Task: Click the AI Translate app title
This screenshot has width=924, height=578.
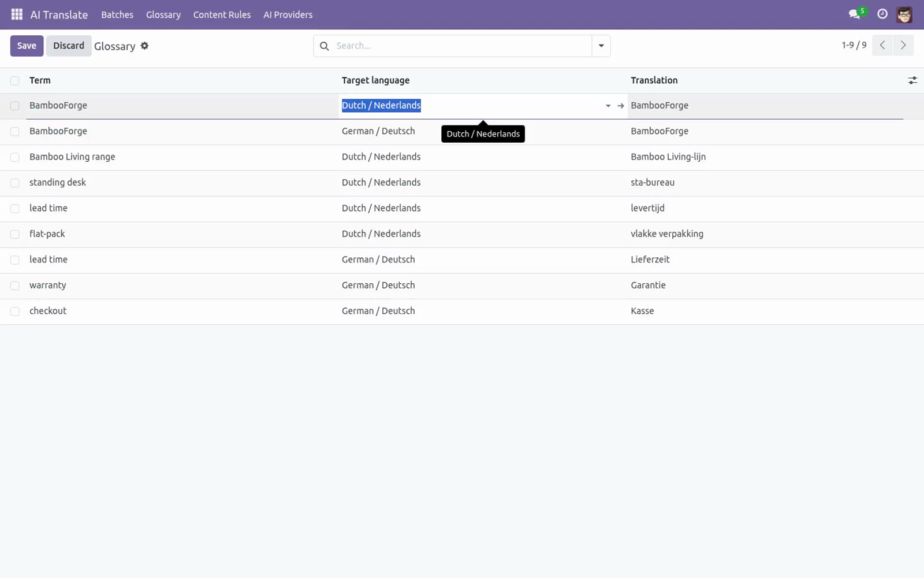Action: tap(59, 14)
